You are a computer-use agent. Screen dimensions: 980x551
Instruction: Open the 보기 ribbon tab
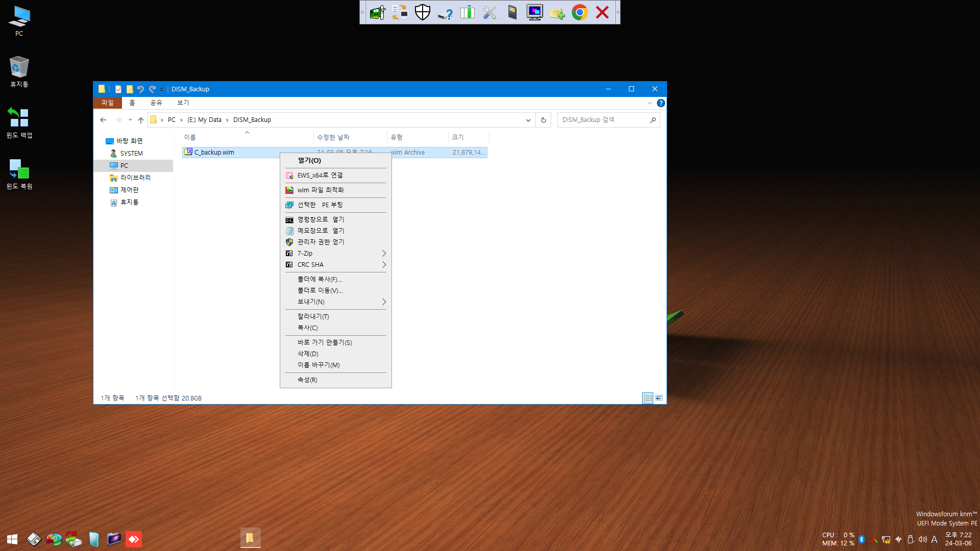click(183, 103)
